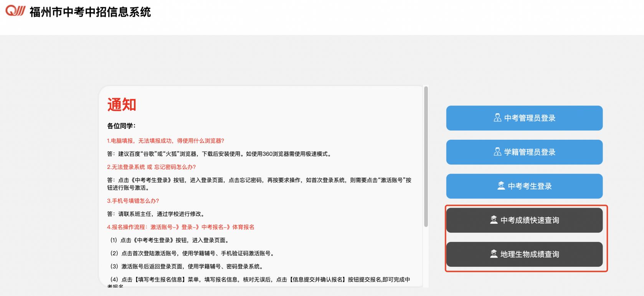
Task: Click the red logo beside the site title
Action: pos(15,11)
